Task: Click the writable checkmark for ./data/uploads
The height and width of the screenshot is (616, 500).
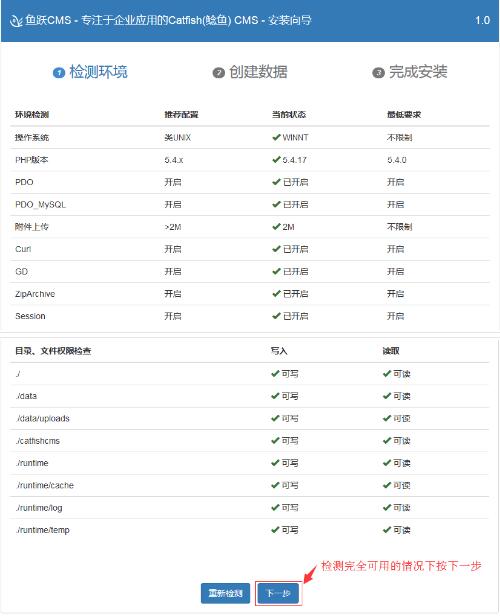Action: (275, 418)
